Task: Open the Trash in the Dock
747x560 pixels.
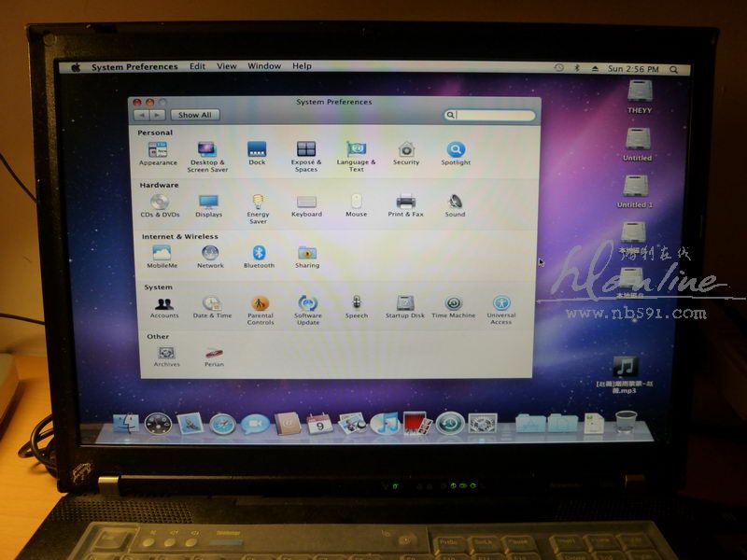Action: pyautogui.click(x=626, y=422)
